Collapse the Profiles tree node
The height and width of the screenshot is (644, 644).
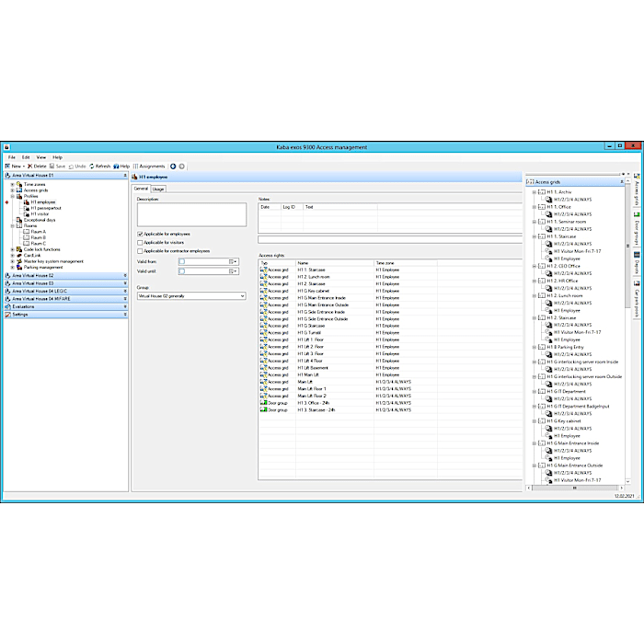tap(12, 196)
